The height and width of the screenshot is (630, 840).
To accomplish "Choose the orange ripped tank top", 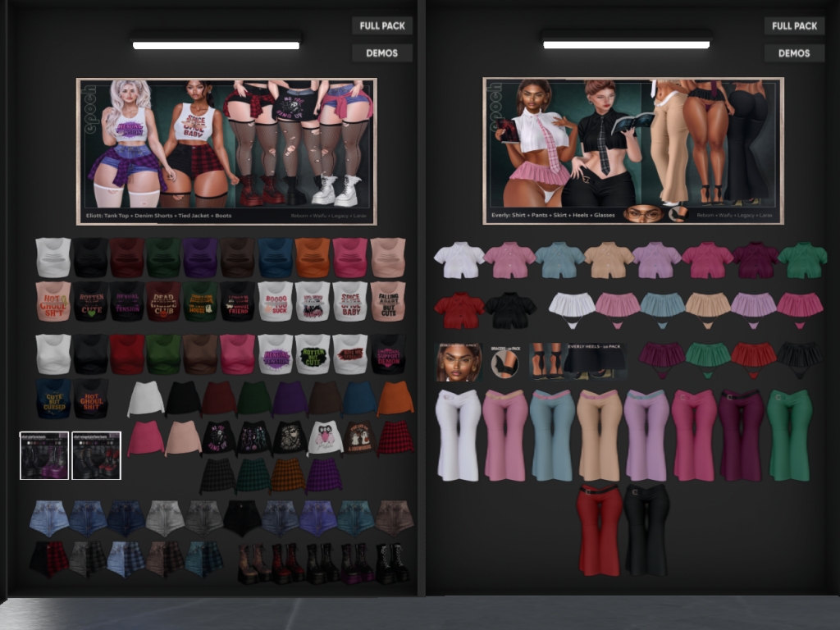I will click(313, 258).
